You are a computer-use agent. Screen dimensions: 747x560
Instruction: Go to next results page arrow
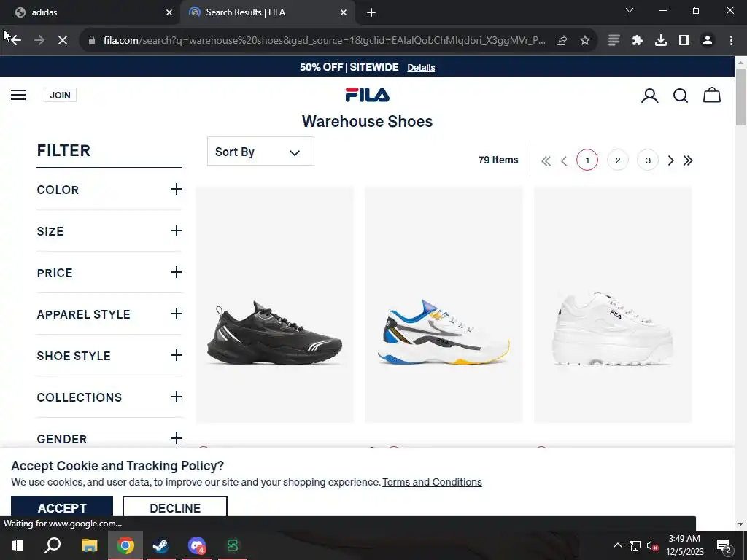pyautogui.click(x=671, y=160)
